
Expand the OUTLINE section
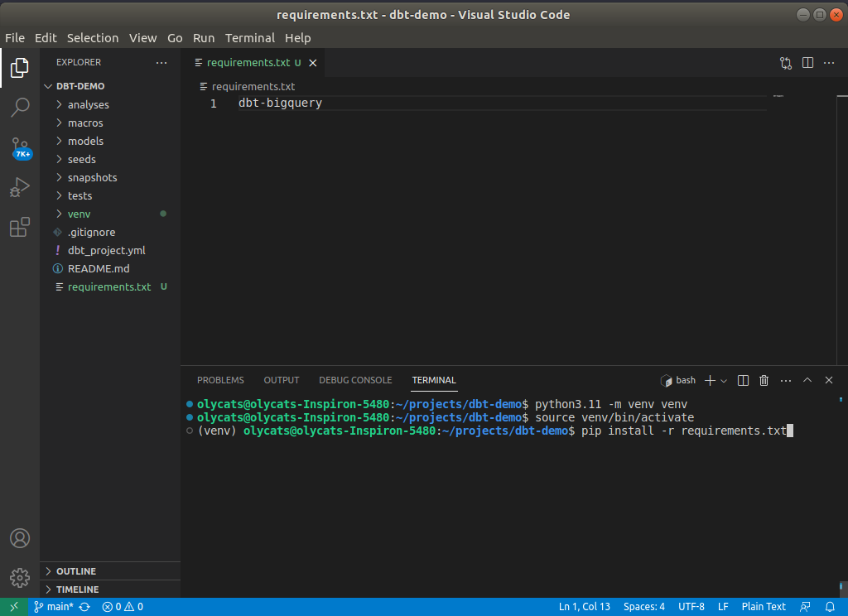(110, 571)
